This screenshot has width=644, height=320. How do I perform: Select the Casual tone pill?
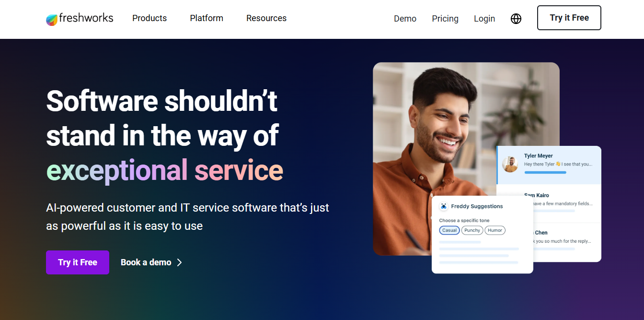[x=449, y=230]
